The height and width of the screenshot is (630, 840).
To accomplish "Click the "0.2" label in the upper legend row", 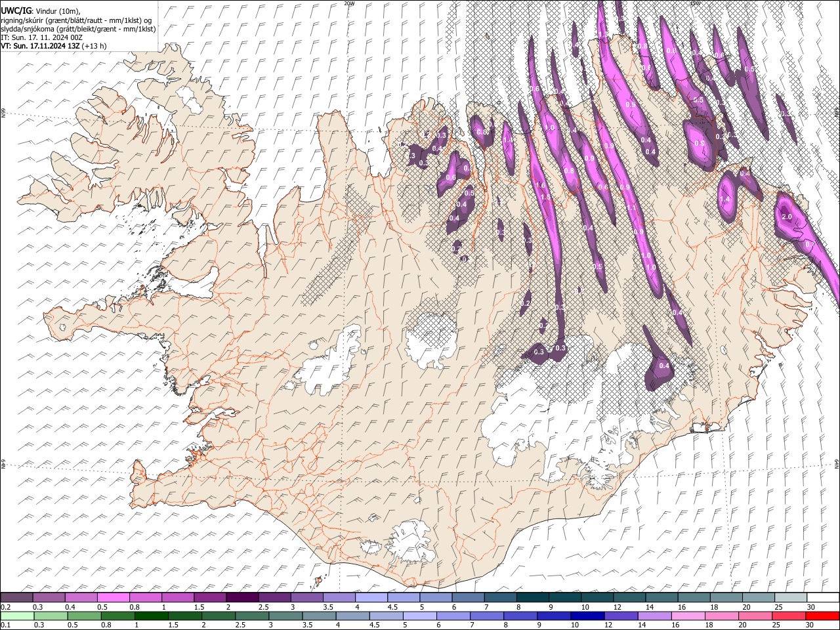I will pyautogui.click(x=5, y=606).
